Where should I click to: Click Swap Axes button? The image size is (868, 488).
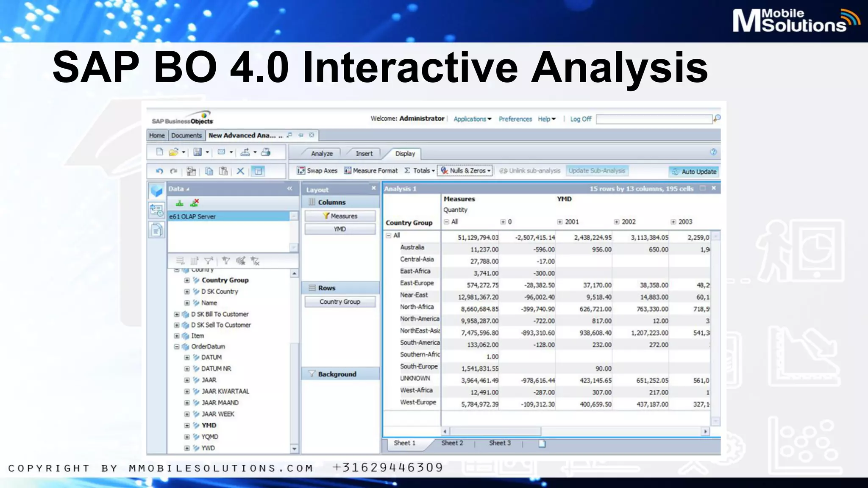(x=317, y=171)
